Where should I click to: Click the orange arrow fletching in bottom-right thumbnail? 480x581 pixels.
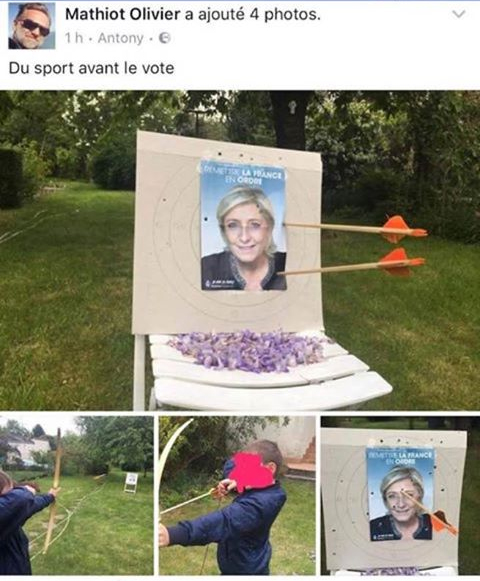tap(444, 522)
